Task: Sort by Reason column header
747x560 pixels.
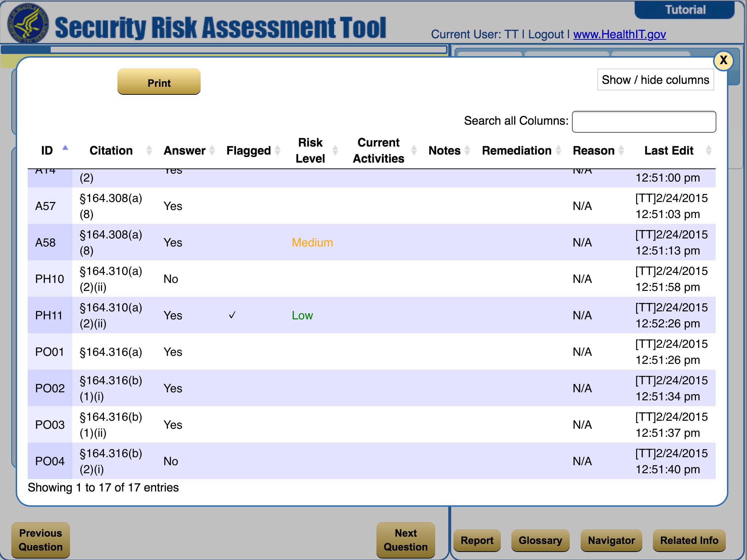Action: coord(593,150)
